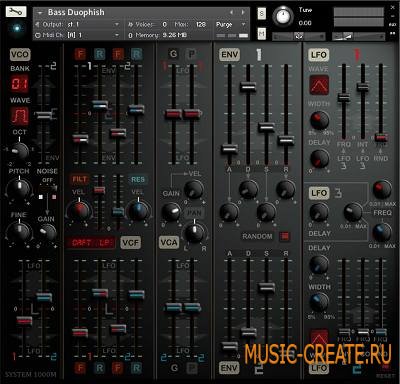Click the red WIDTH knob in LFO 1
400x384 pixels.
320,120
